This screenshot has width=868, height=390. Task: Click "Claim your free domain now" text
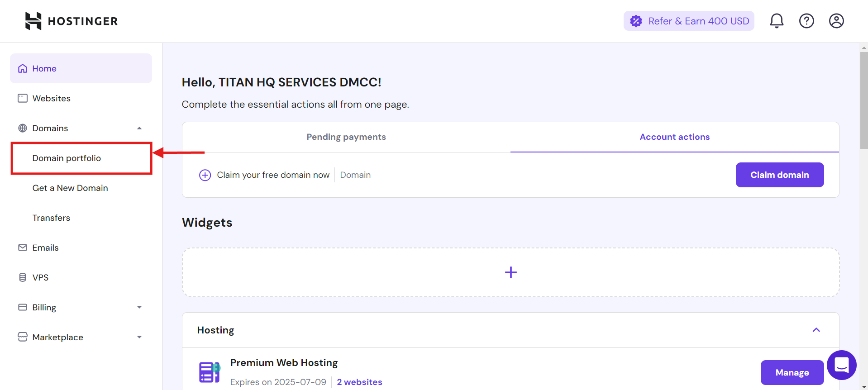point(273,175)
